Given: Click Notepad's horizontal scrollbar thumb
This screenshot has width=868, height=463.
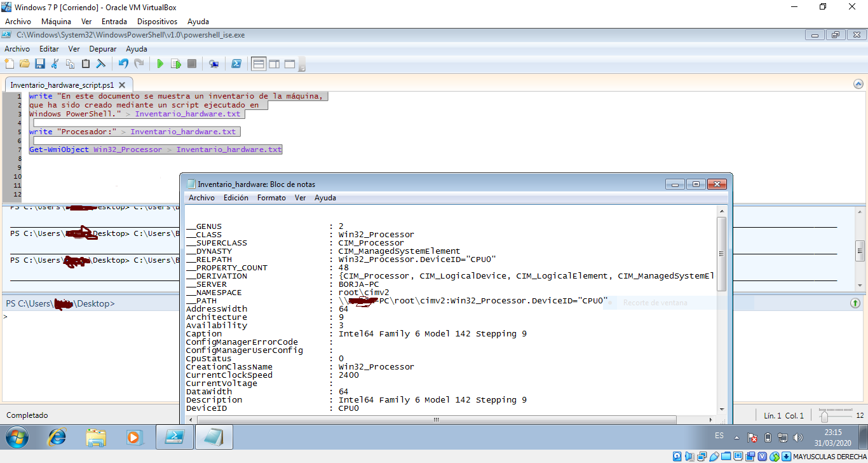Looking at the screenshot, I should [x=436, y=419].
